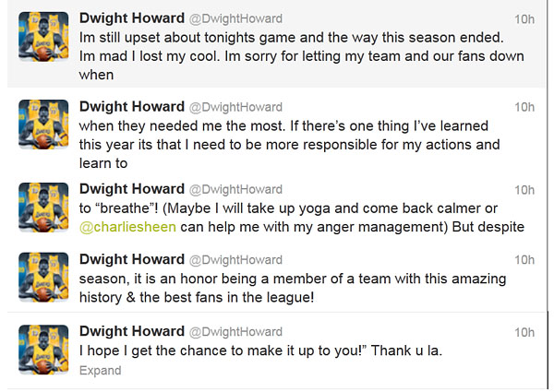Click Dwight Howard name on the yoga tweet
The width and height of the screenshot is (554, 392).
click(132, 189)
